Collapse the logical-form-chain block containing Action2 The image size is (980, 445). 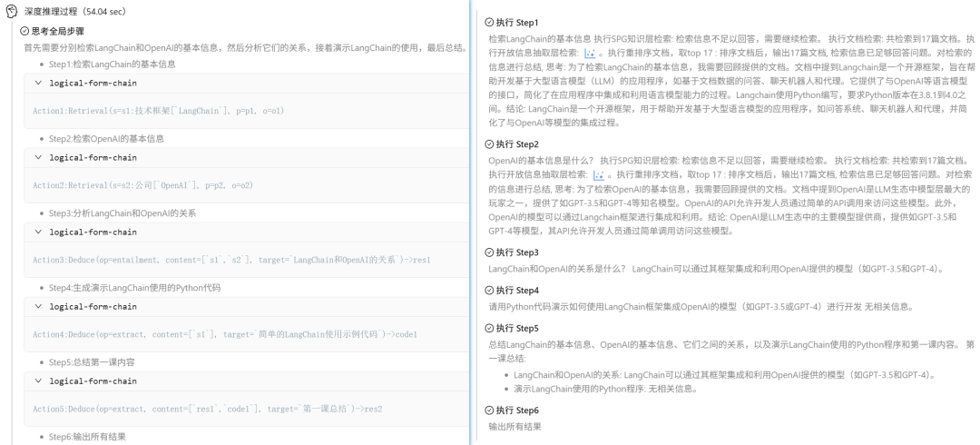38,157
